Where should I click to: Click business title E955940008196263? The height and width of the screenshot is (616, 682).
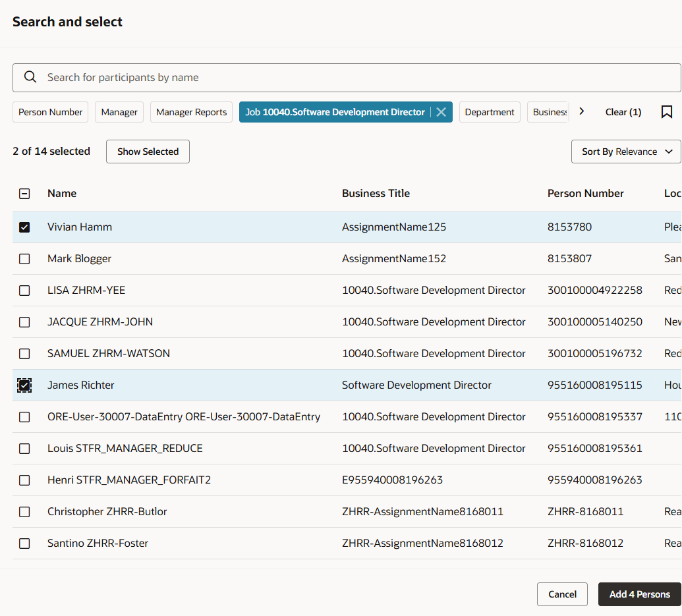click(x=392, y=480)
